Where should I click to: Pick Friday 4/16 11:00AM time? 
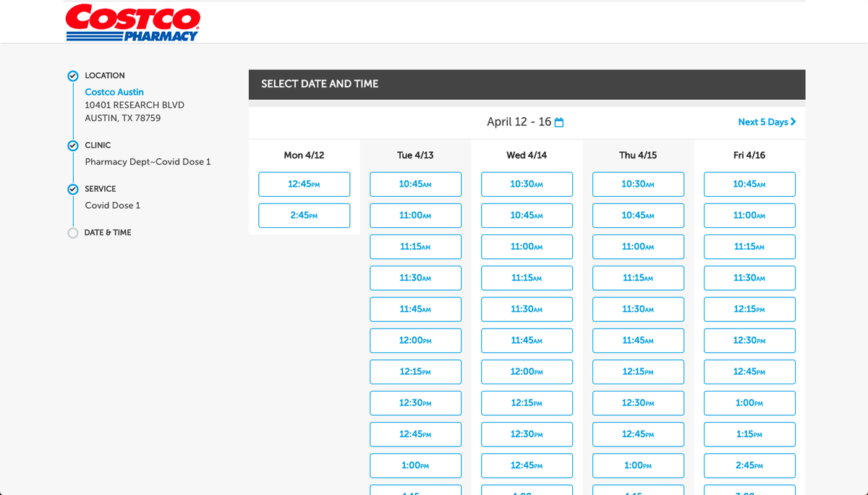point(749,216)
